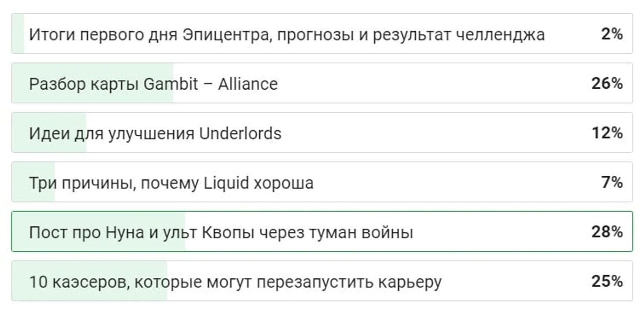Image resolution: width=644 pixels, height=314 pixels.
Task: Choose '10 каэсеров' career restart option
Action: [322, 281]
